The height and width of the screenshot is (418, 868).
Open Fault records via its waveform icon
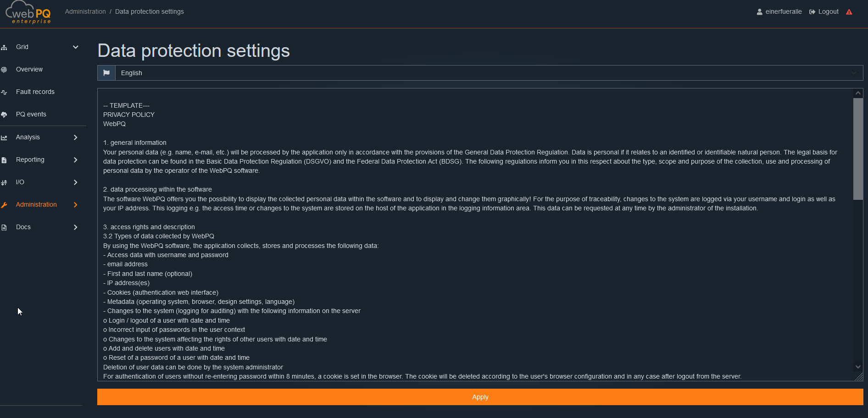tap(5, 92)
